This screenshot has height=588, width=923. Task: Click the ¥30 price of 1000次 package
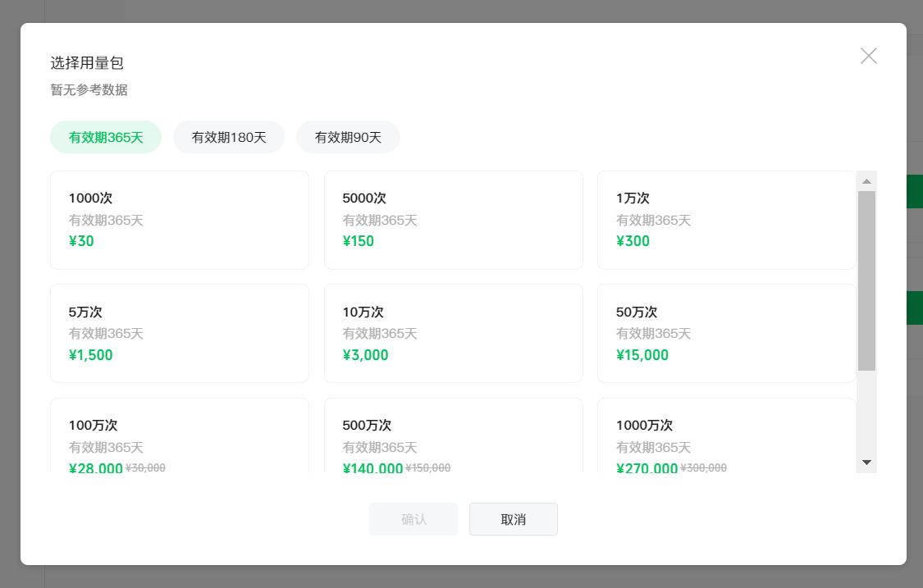click(x=81, y=241)
